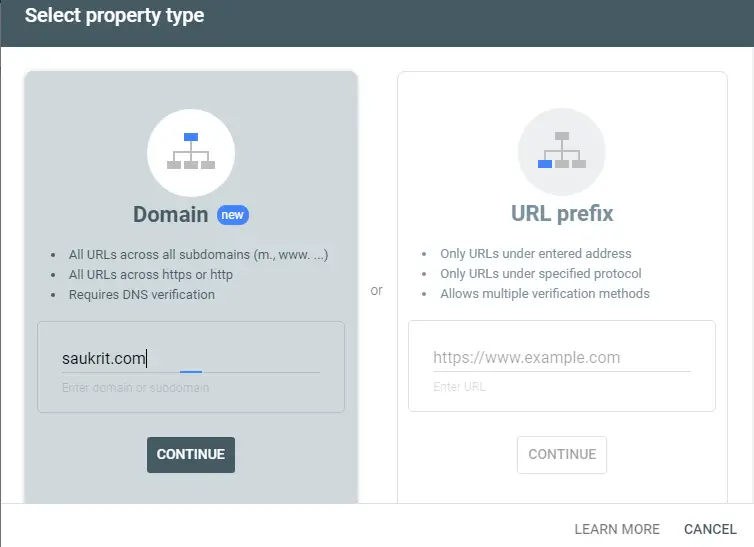Click the blue "new" badge
The width and height of the screenshot is (754, 547).
click(x=233, y=215)
